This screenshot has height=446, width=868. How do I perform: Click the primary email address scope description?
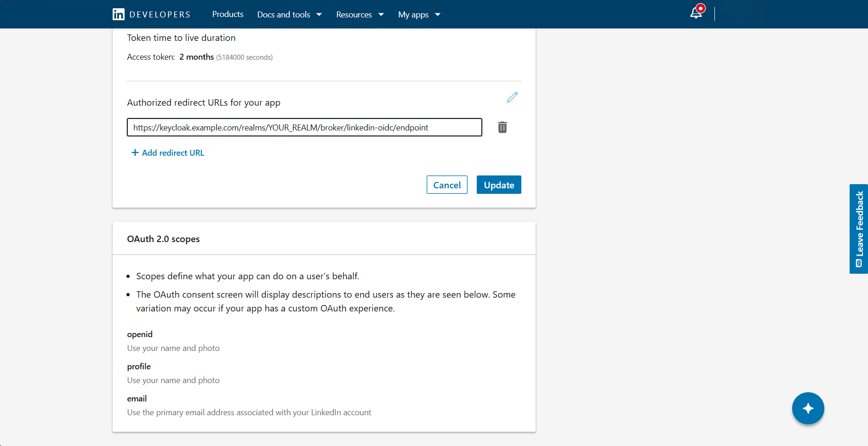tap(249, 412)
